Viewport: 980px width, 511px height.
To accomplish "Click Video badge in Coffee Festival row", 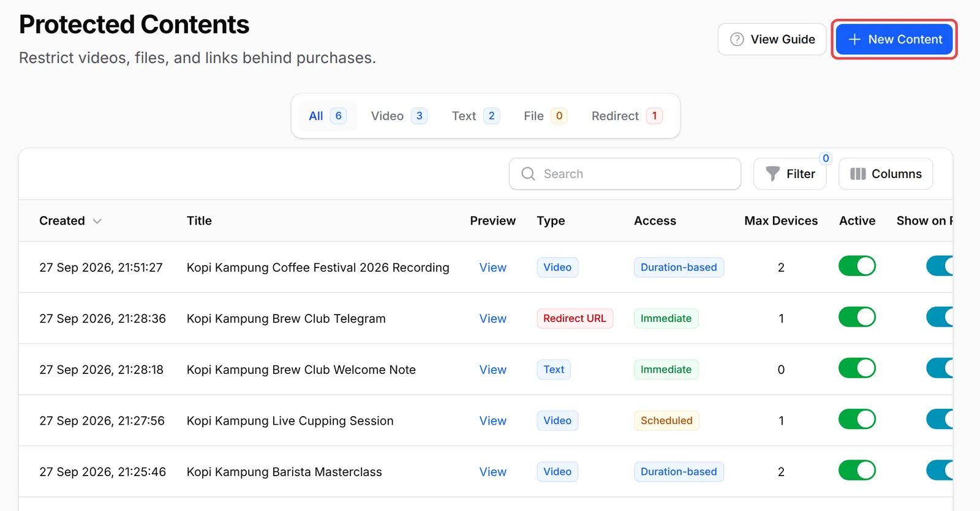I will coord(557,267).
